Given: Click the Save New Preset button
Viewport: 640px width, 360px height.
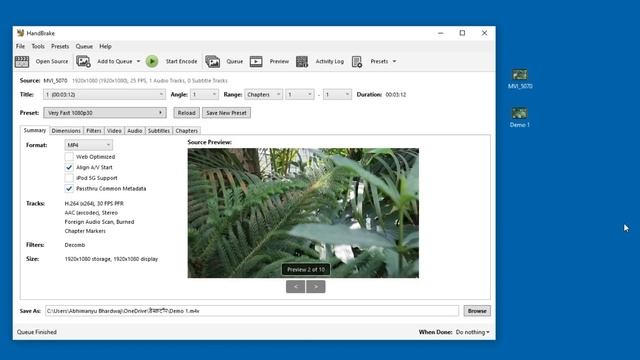Looking at the screenshot, I should [227, 113].
